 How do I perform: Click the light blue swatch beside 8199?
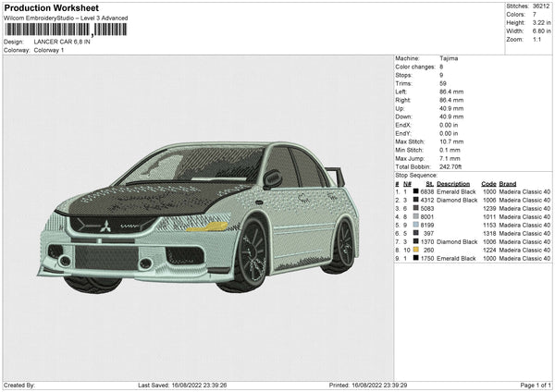[x=416, y=225]
